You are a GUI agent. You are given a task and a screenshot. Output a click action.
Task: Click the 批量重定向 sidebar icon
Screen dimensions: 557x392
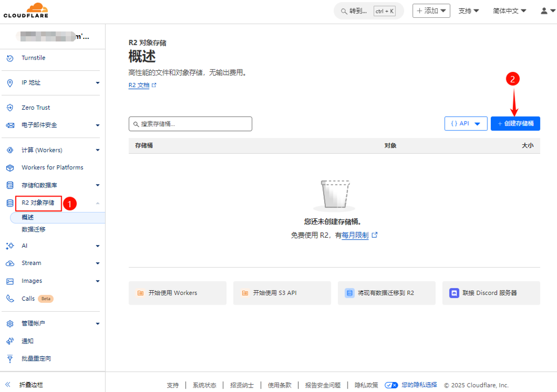pyautogui.click(x=10, y=359)
